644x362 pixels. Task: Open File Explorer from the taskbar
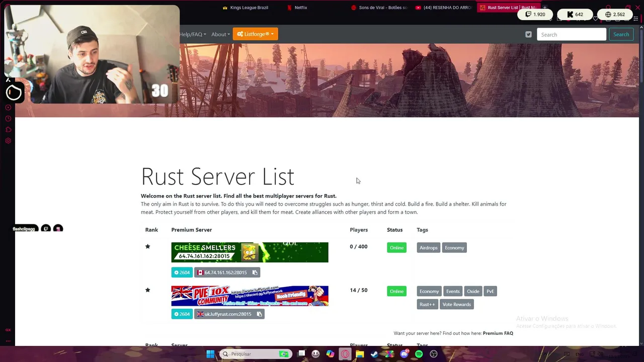point(360,354)
